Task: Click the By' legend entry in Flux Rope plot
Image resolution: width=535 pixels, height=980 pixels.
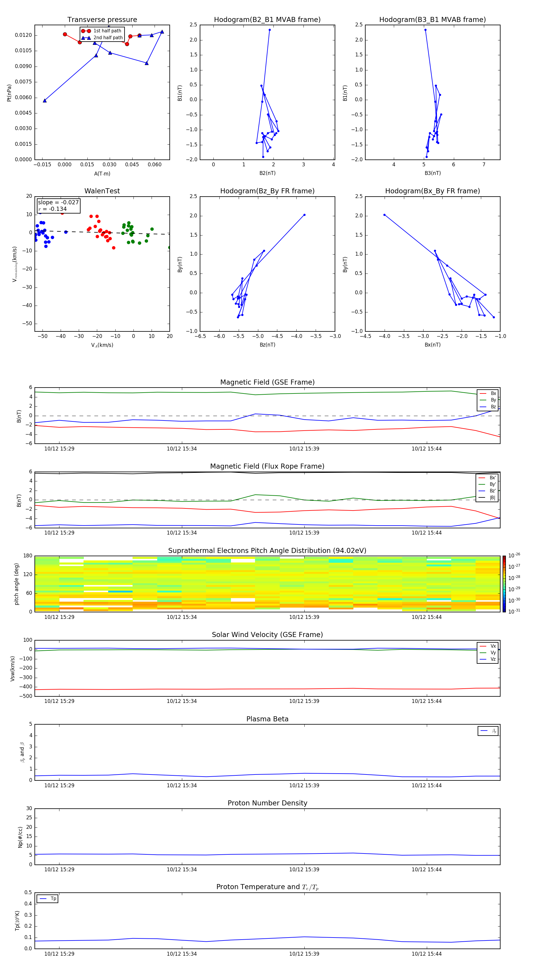Action: click(487, 484)
